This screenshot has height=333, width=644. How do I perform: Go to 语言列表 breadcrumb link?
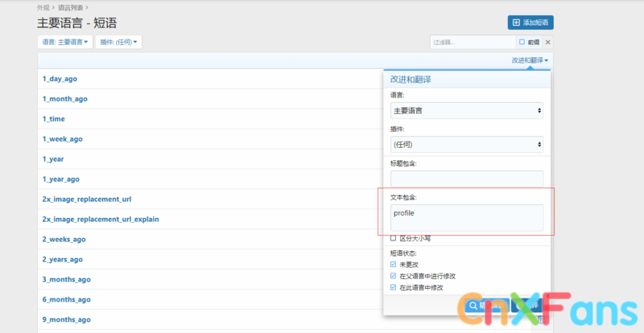[x=68, y=6]
